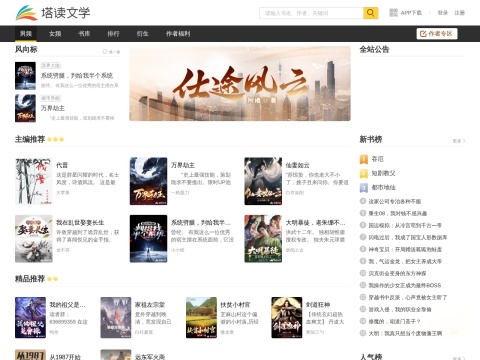
Task: Open the 游戏入侵 entry
Action: [400, 309]
